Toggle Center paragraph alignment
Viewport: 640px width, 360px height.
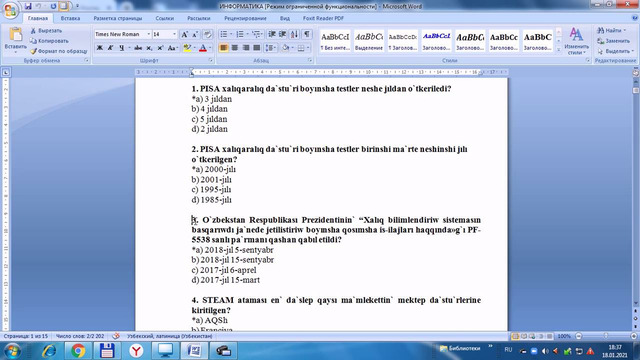point(234,48)
